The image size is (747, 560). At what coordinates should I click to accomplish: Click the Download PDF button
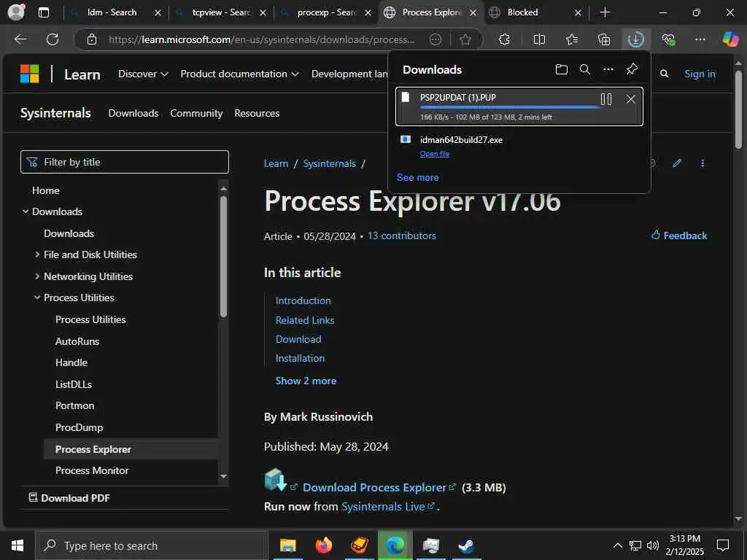pyautogui.click(x=69, y=498)
